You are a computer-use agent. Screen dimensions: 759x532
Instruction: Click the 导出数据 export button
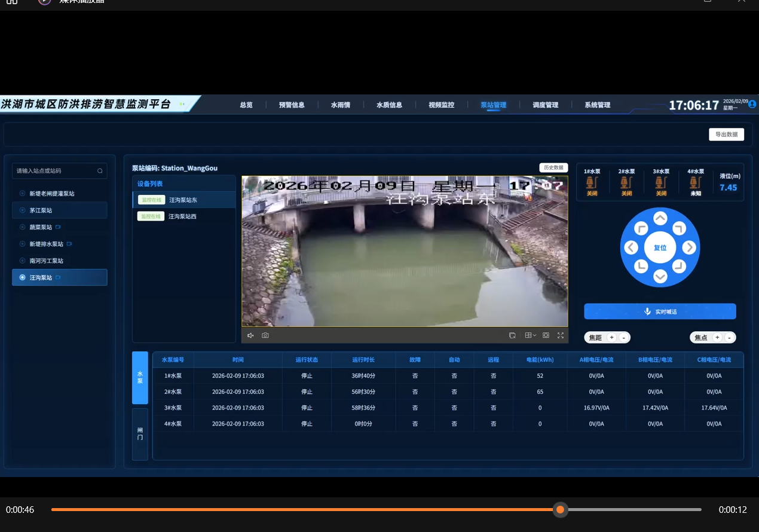click(x=727, y=134)
